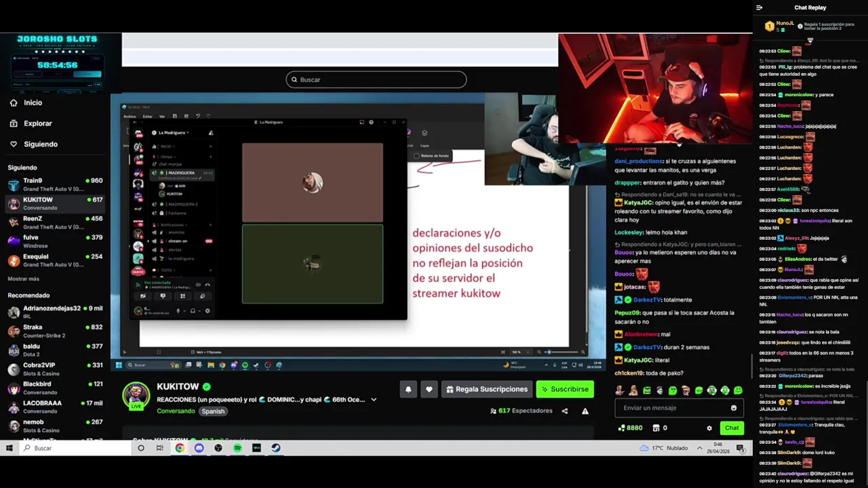Open recommended channel LACOBRAAA
Image resolution: width=868 pixels, height=488 pixels.
(54, 407)
